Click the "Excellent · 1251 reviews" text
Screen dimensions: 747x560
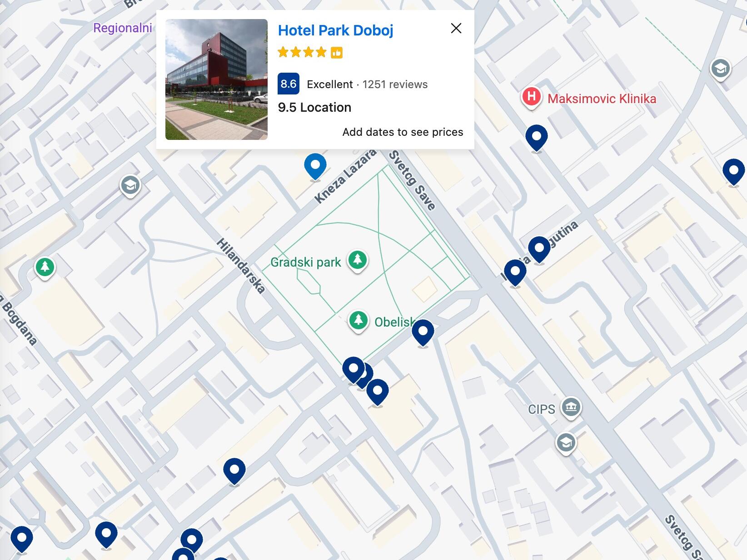pyautogui.click(x=367, y=84)
